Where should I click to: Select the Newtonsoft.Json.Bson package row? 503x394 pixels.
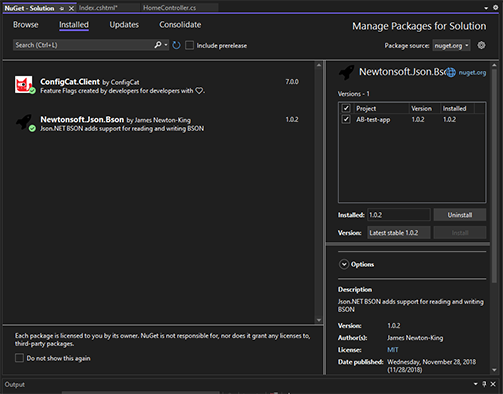pyautogui.click(x=158, y=123)
